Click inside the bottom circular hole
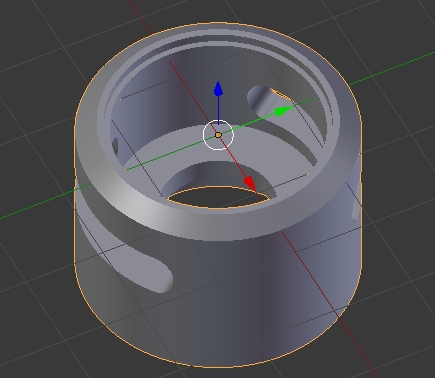This screenshot has width=435, height=378. pyautogui.click(x=218, y=197)
